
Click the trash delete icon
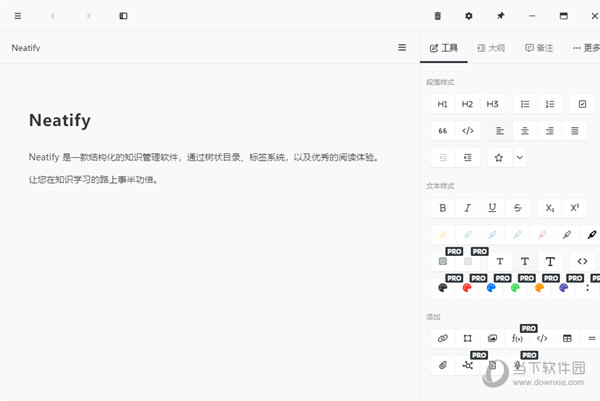click(438, 16)
